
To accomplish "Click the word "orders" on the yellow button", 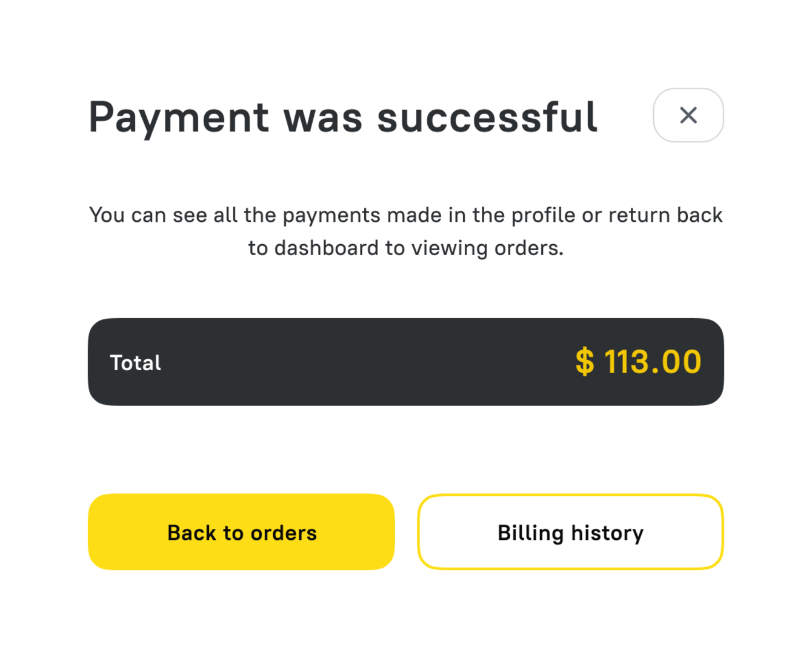I will coord(284,533).
